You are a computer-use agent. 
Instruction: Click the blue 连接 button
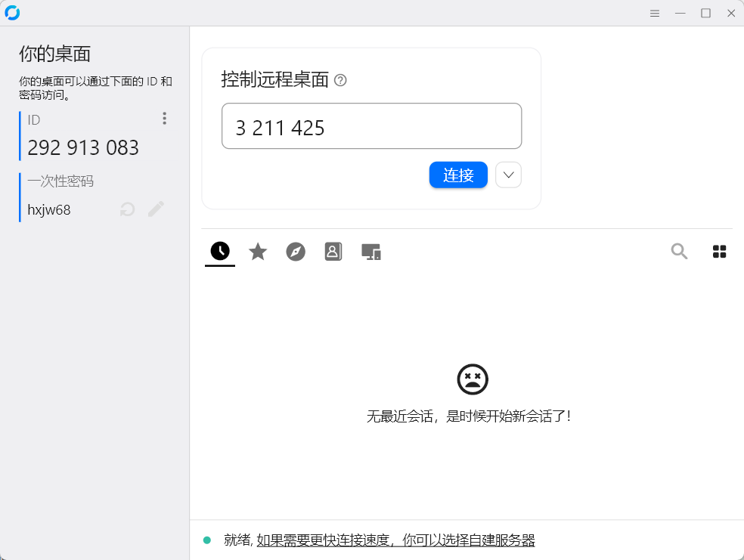[458, 175]
